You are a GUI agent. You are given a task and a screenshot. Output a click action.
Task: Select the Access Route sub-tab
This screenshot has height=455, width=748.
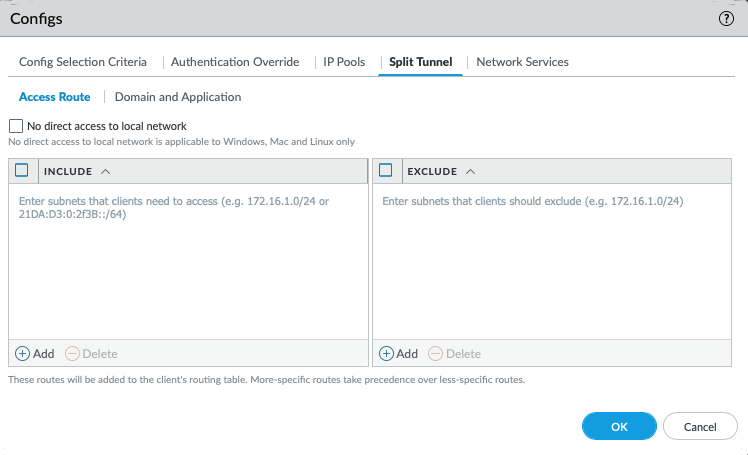click(x=54, y=97)
